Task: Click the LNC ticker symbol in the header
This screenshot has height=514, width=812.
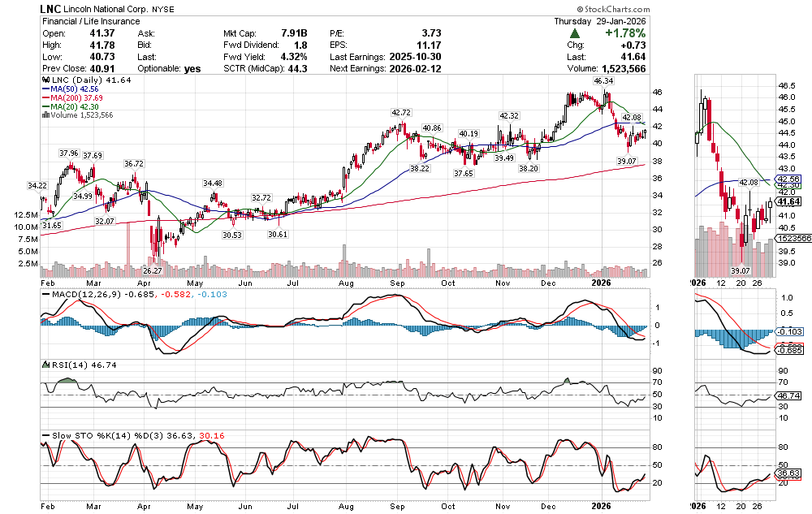Action: coord(53,9)
